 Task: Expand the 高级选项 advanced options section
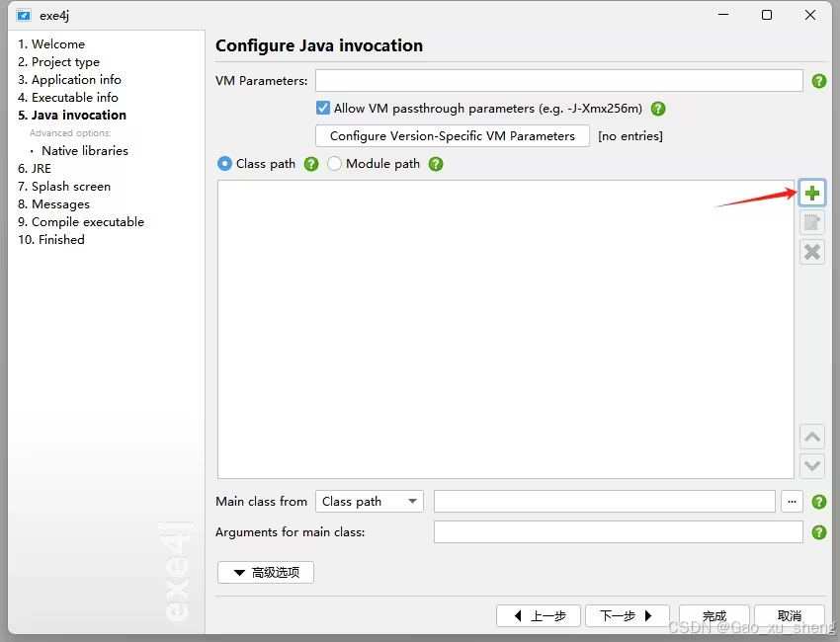266,573
